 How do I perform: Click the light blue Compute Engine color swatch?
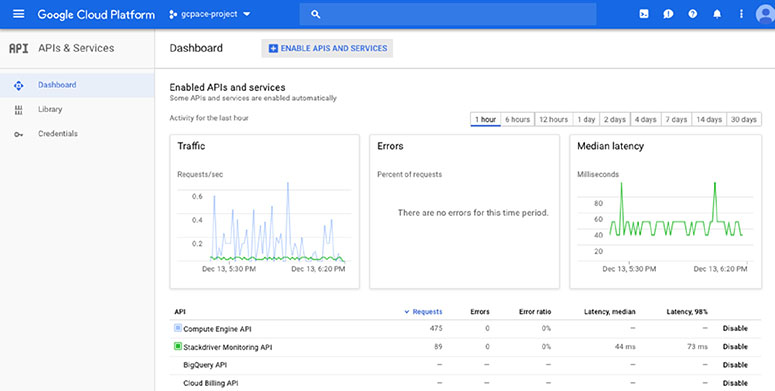tap(178, 328)
